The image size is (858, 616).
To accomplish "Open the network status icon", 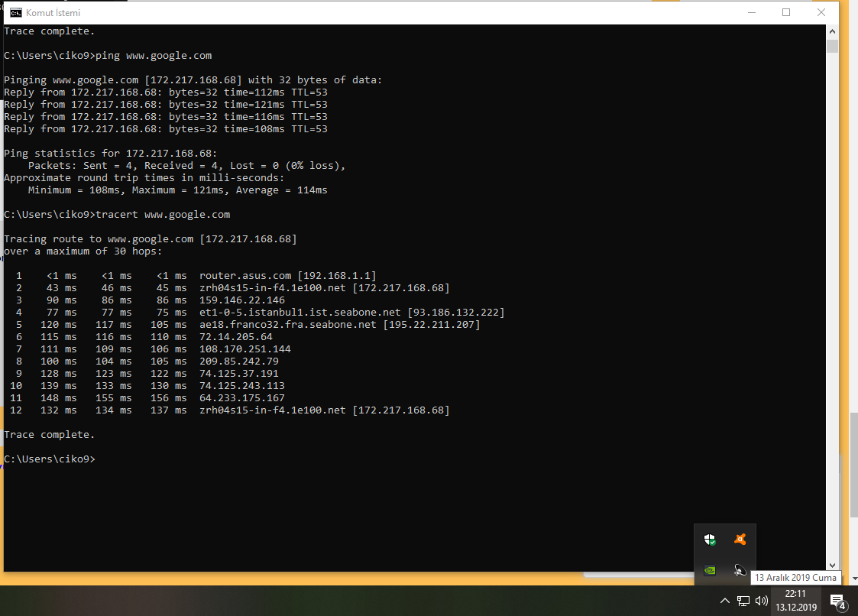I will click(x=743, y=601).
